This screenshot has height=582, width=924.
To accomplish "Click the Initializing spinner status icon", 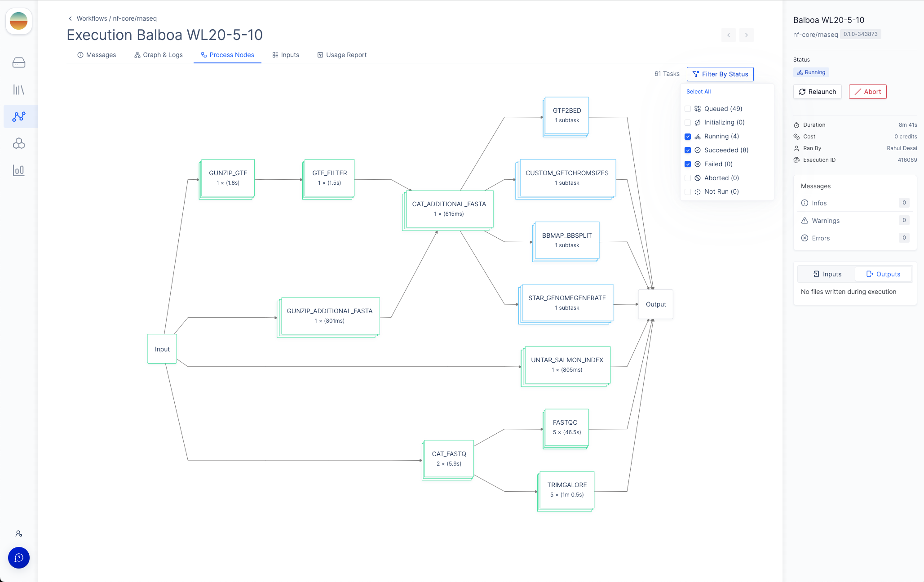I will coord(698,122).
